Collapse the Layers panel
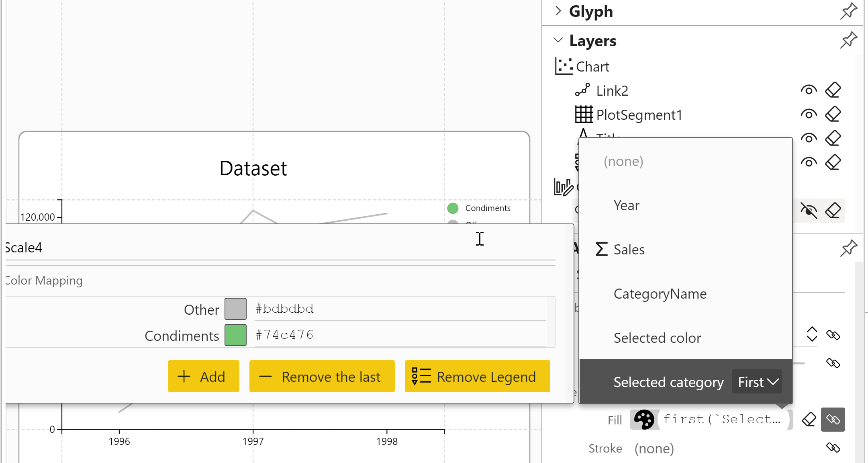 [558, 40]
